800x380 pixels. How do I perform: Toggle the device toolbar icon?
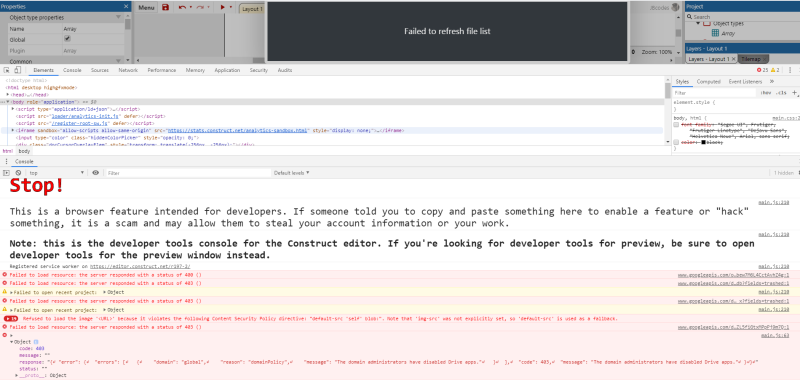coord(17,70)
